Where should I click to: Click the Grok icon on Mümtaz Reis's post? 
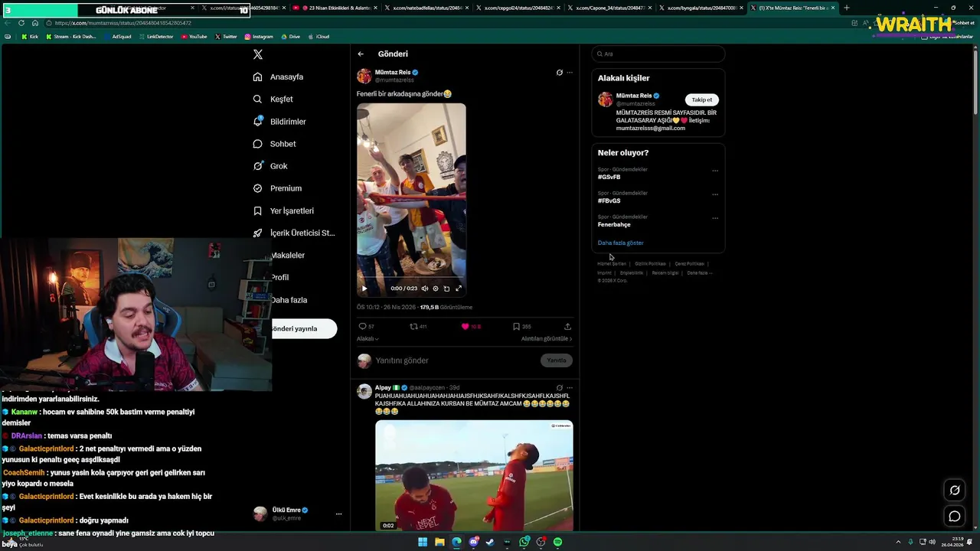[x=559, y=73]
